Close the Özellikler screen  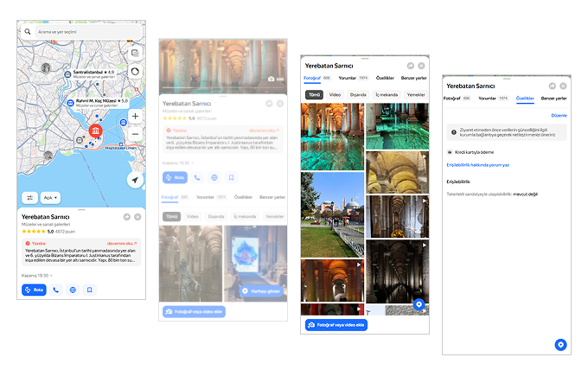[x=563, y=86]
